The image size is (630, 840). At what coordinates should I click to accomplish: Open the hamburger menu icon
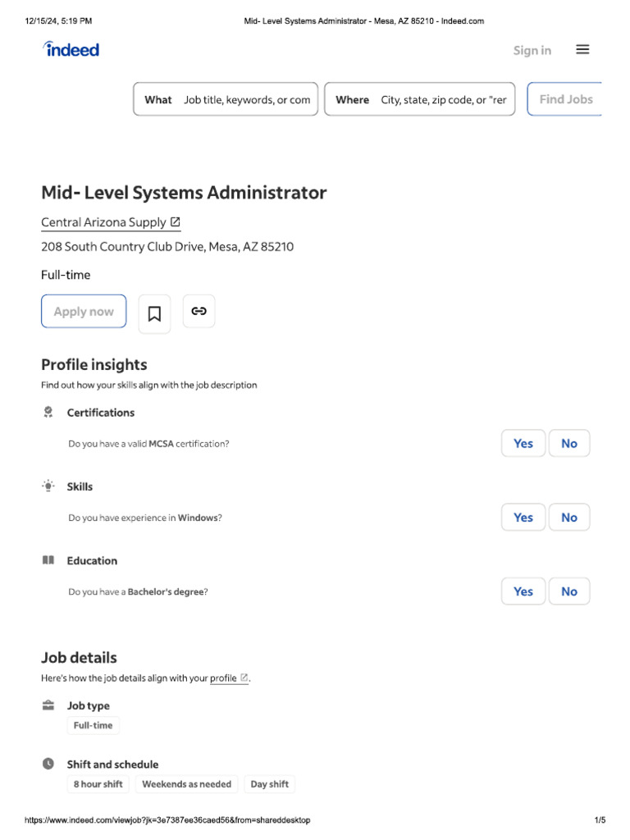coord(582,49)
